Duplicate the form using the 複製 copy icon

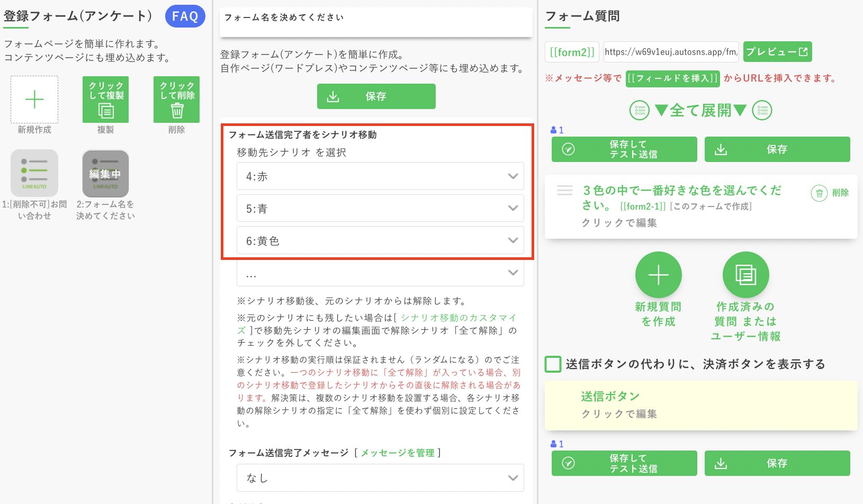point(105,100)
